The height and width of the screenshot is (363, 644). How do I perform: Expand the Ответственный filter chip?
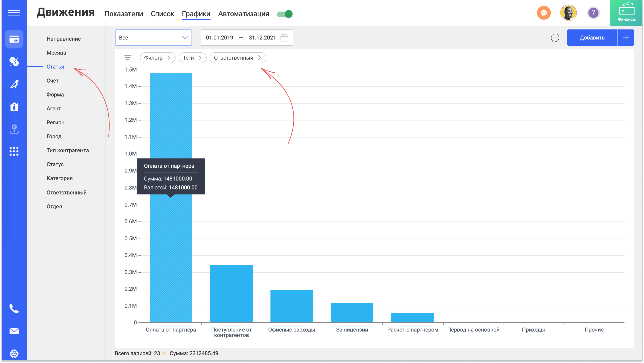pyautogui.click(x=237, y=58)
